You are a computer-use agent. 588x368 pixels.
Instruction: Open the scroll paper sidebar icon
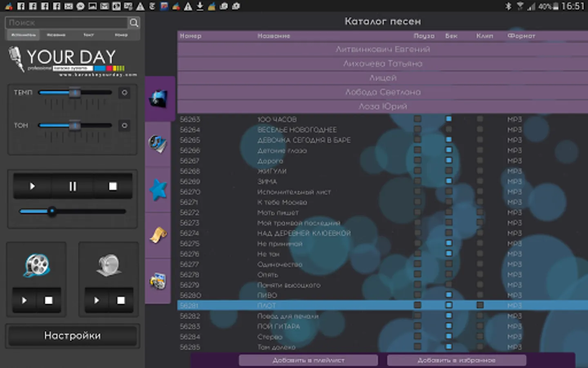click(158, 235)
